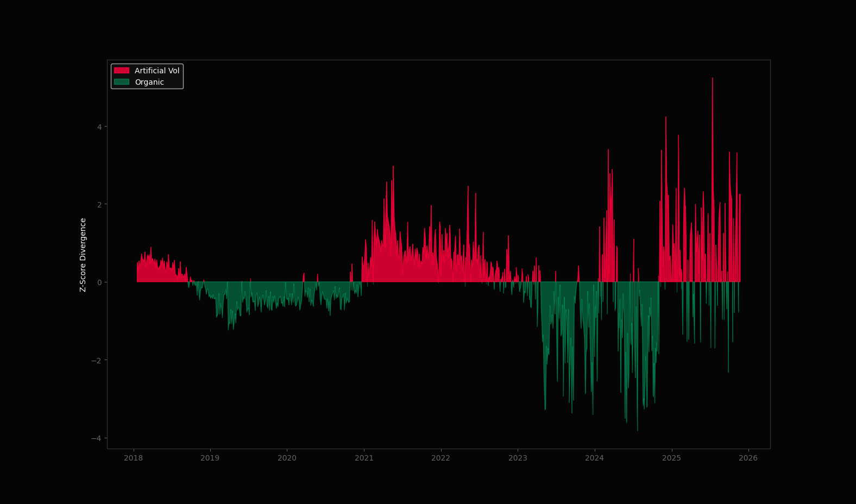This screenshot has width=856, height=504.
Task: Select the 'Artificial Vol' legend label
Action: coord(157,71)
